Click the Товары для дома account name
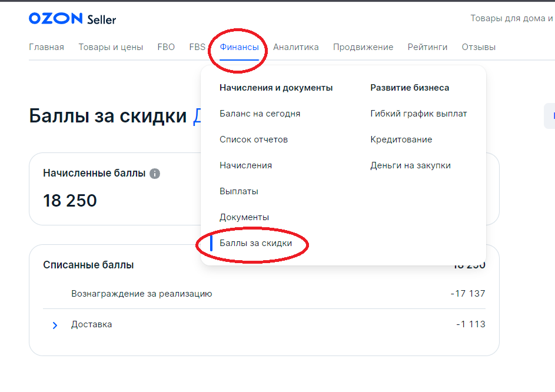Viewport: 555px width, 392px height. coord(512,18)
